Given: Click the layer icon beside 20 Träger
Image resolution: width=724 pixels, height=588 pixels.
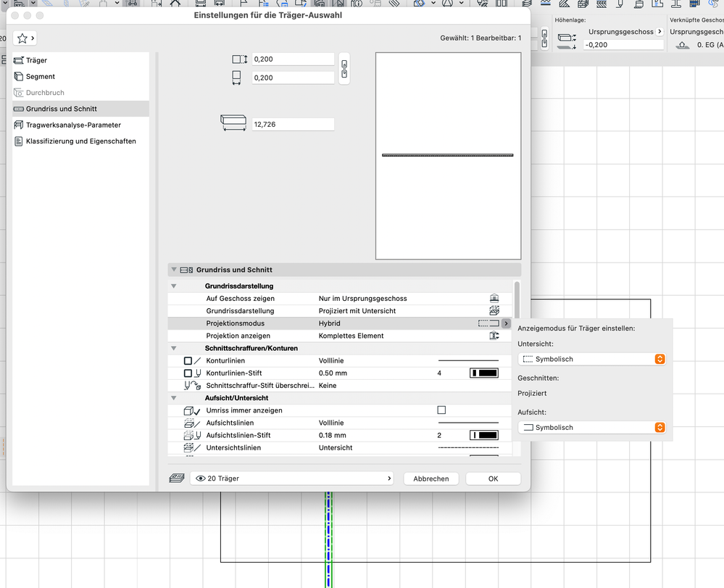Looking at the screenshot, I should (x=177, y=478).
